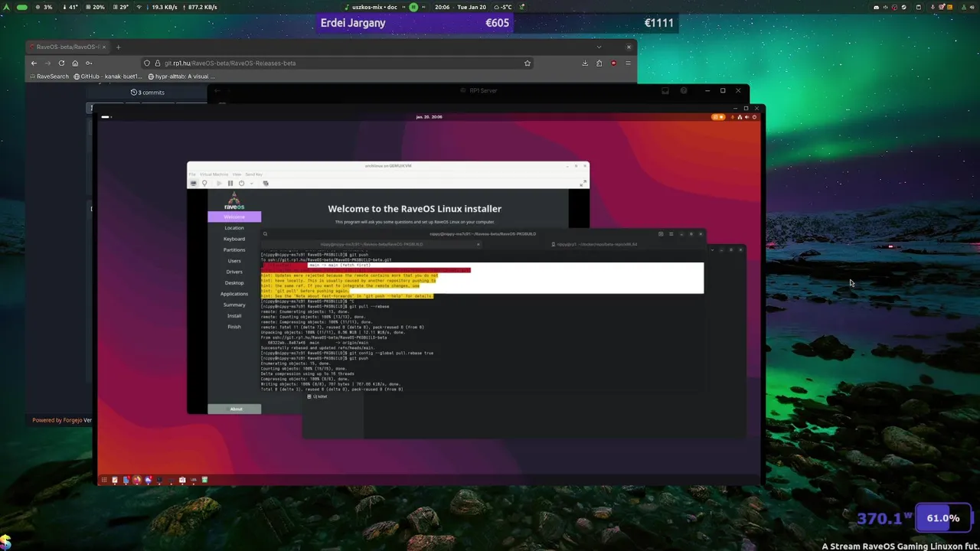Open Discord tray icon in top bar
Viewport: 980px width, 551px height.
pos(876,7)
